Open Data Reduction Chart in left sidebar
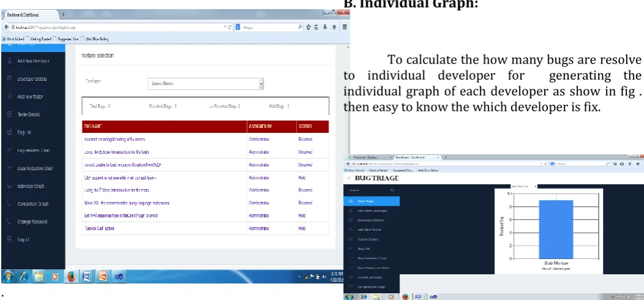644x300 pixels. click(x=35, y=168)
